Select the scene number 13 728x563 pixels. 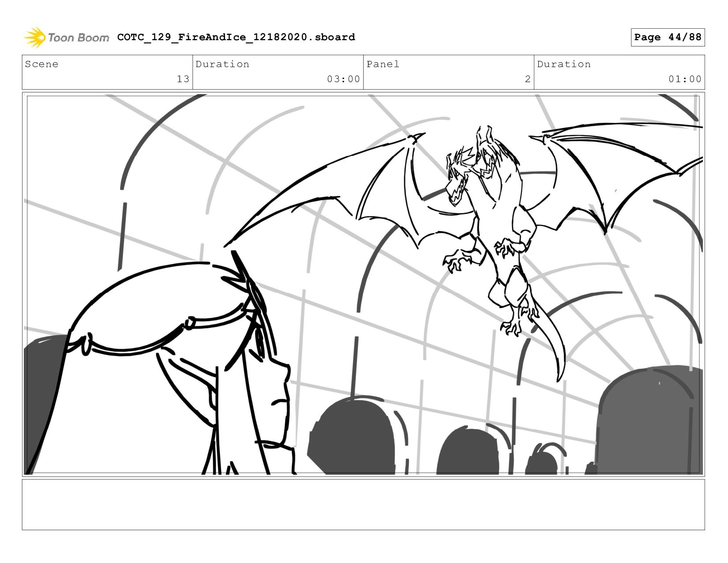click(x=183, y=79)
